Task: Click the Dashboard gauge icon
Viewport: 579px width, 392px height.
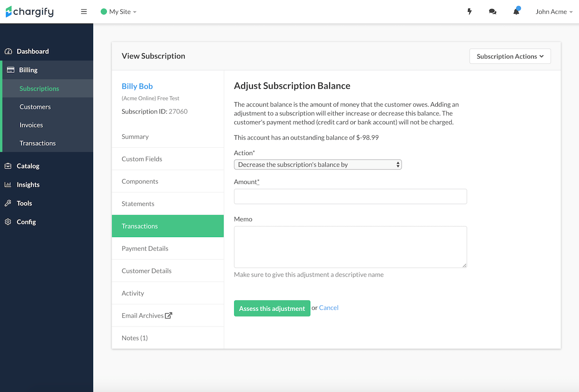Action: tap(8, 52)
